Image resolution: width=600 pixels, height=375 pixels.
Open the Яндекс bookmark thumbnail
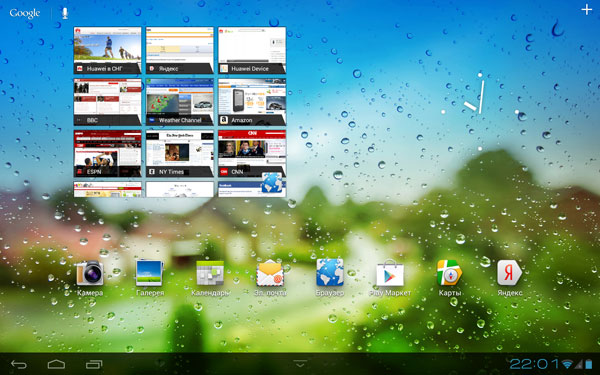tap(179, 50)
